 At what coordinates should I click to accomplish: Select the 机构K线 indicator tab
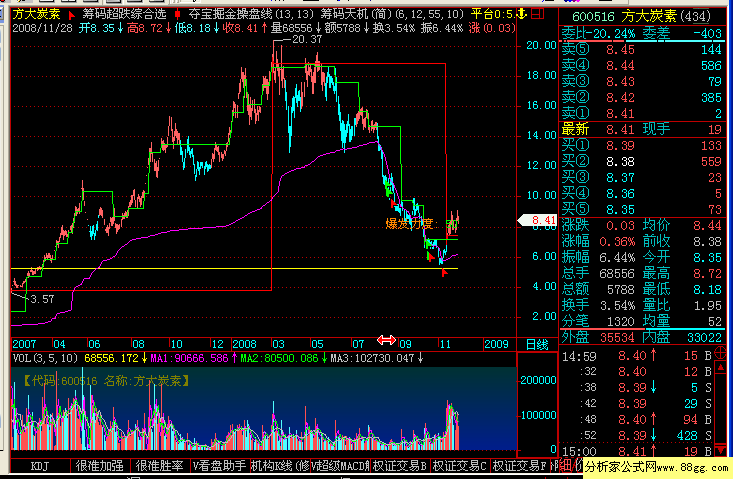coord(280,466)
